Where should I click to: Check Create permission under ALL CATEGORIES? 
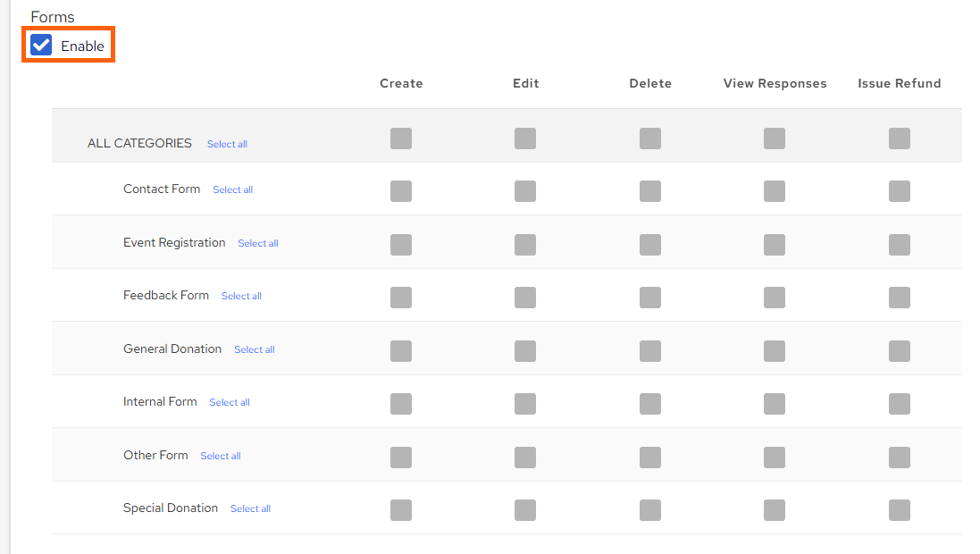pyautogui.click(x=401, y=138)
